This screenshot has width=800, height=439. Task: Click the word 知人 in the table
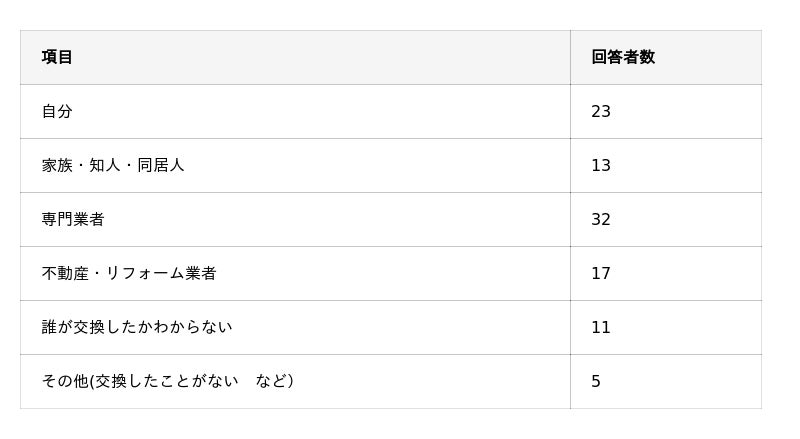click(x=104, y=165)
